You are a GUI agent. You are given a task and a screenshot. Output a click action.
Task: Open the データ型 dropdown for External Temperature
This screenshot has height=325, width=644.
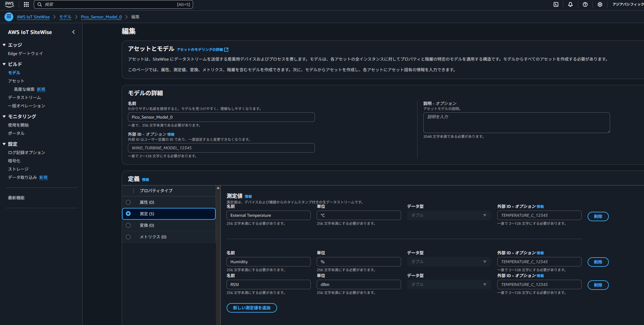click(449, 215)
